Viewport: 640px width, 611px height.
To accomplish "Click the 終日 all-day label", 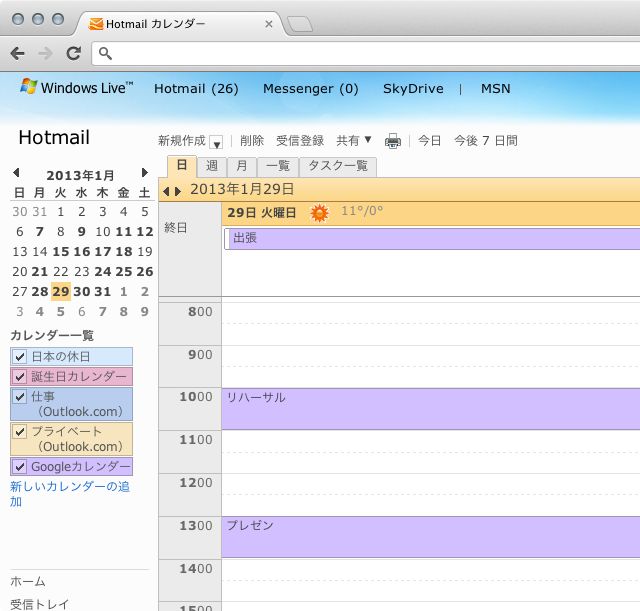I will click(176, 227).
